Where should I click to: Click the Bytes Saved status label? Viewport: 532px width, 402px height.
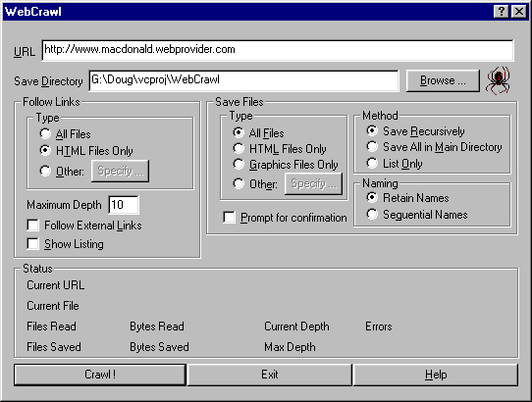tap(159, 347)
